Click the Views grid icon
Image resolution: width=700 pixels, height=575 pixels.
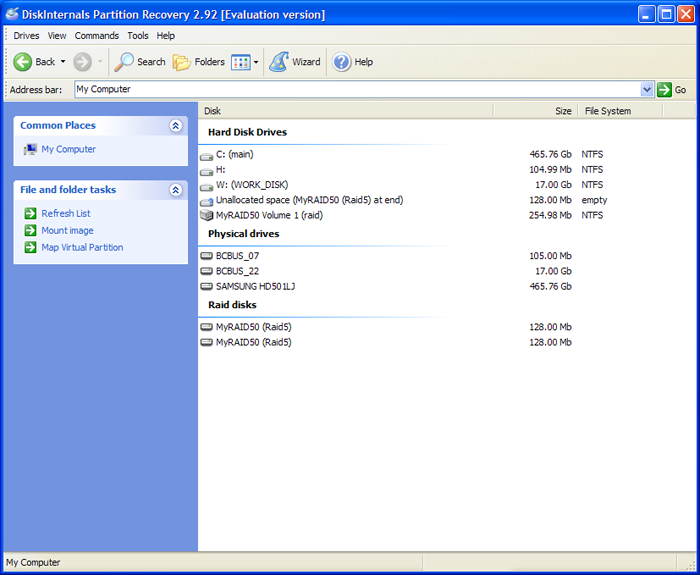[241, 62]
